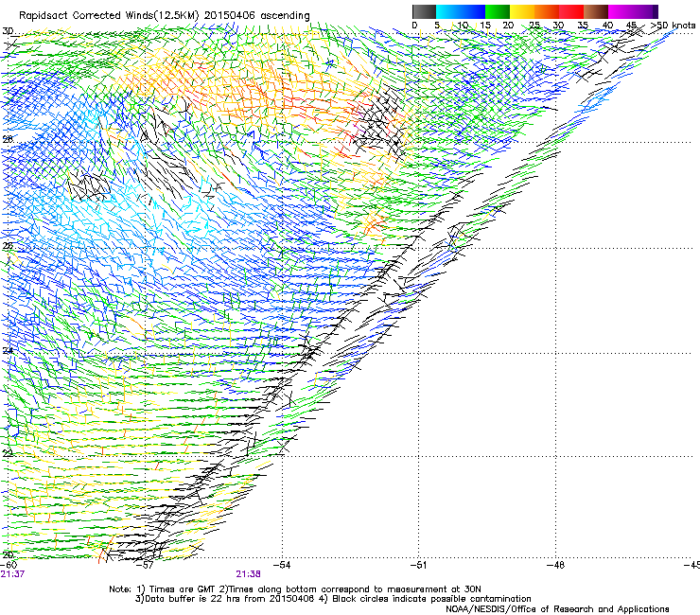Click the -48 longitude axis label
The width and height of the screenshot is (700, 615).
pyautogui.click(x=555, y=565)
